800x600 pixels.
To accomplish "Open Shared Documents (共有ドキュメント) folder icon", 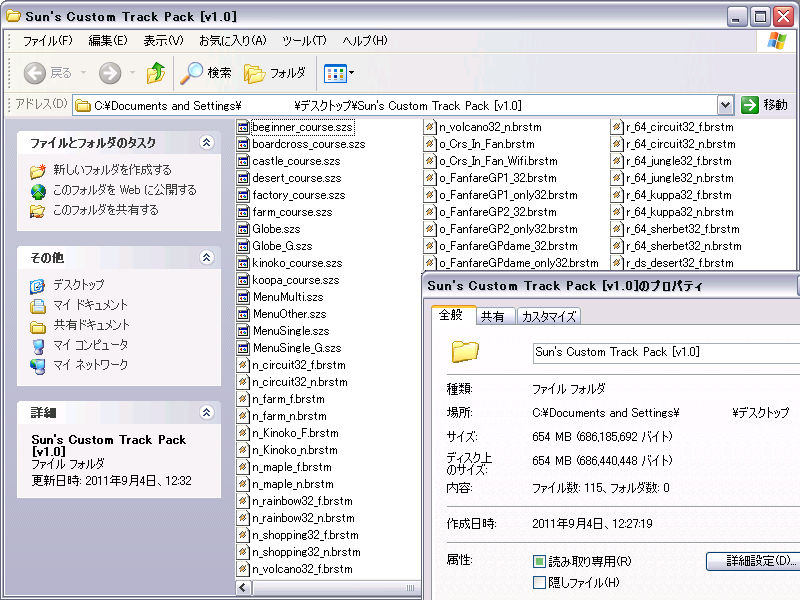I will (38, 326).
